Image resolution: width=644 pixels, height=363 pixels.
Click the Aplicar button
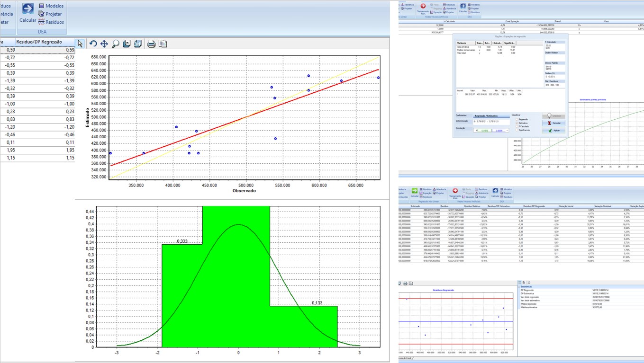pos(553,131)
